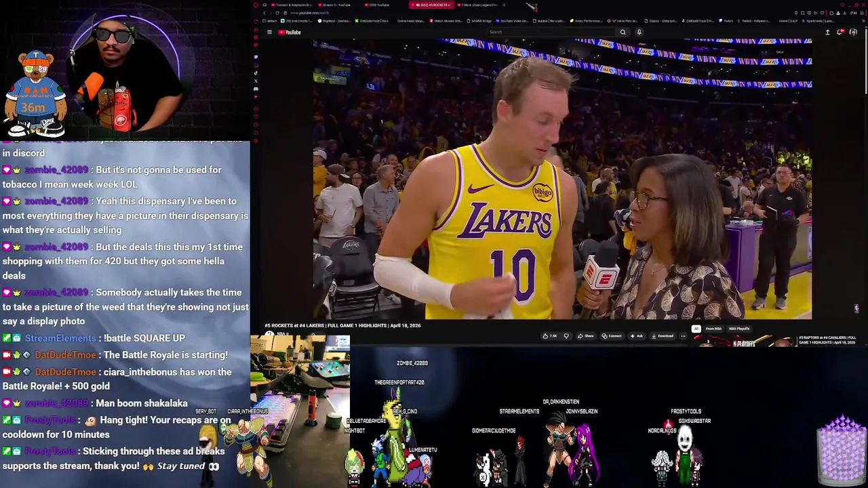The image size is (868, 488).
Task: Switch to the 'Toonami & Adultswim' tab
Action: point(291,5)
